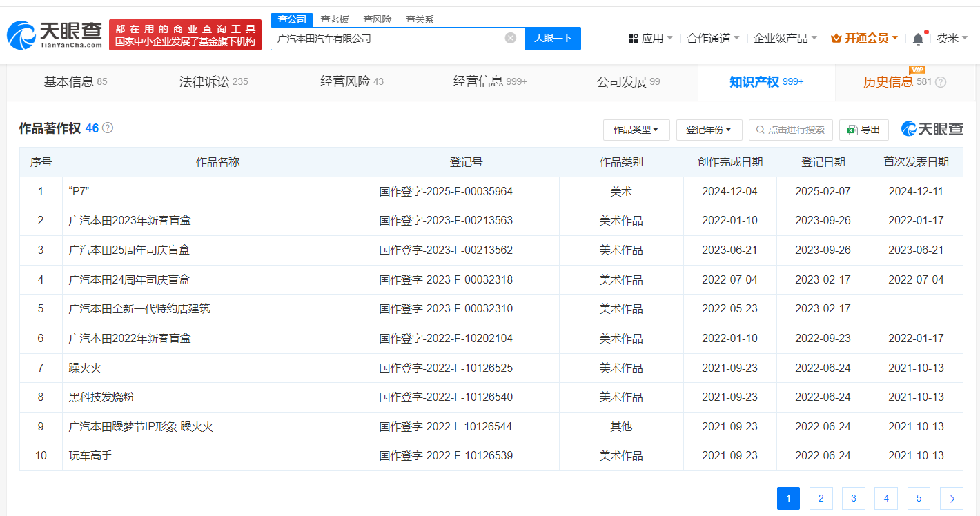The width and height of the screenshot is (980, 516).
Task: Click work name “P7”
Action: point(79,191)
